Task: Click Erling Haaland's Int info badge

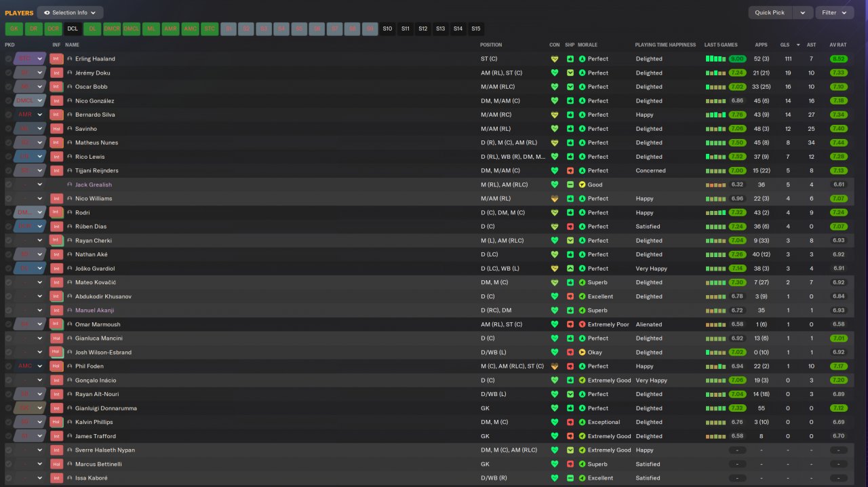Action: (x=56, y=59)
